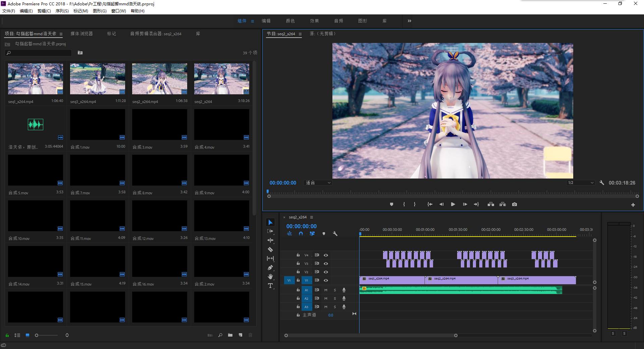
Task: Select the Ripple Edit tool
Action: (270, 240)
